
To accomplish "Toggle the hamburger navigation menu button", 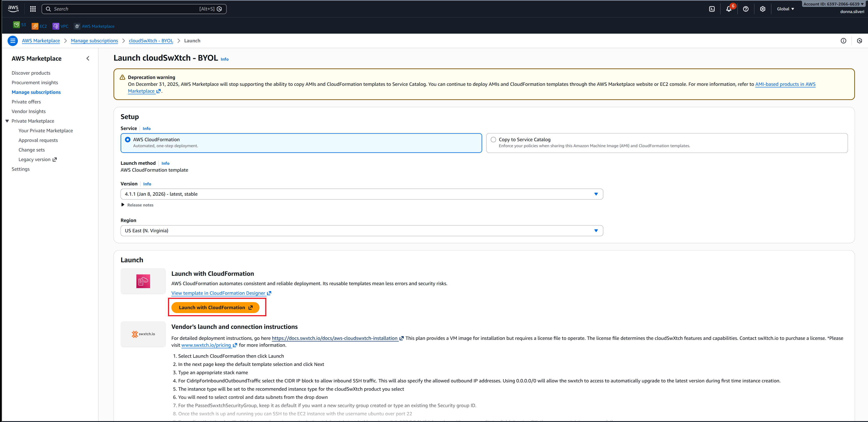I will [12, 41].
